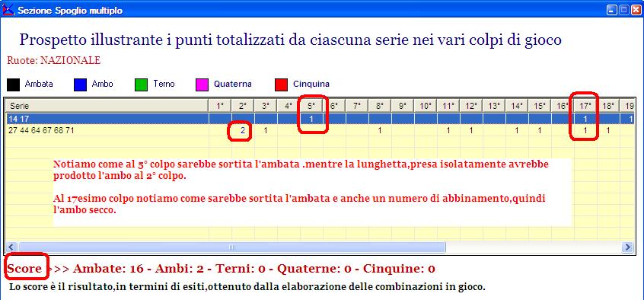644x300 pixels.
Task: Click the Serie column header
Action: coord(107,106)
